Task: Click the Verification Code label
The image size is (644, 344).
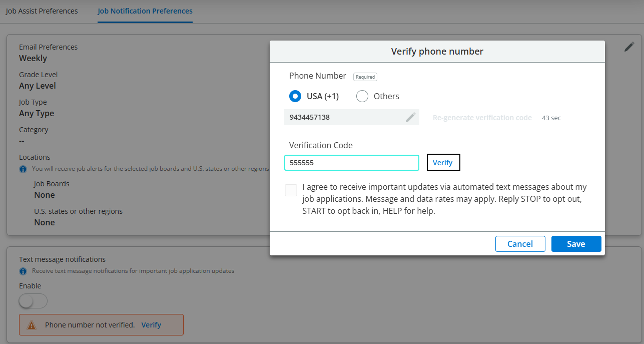Action: (x=321, y=145)
